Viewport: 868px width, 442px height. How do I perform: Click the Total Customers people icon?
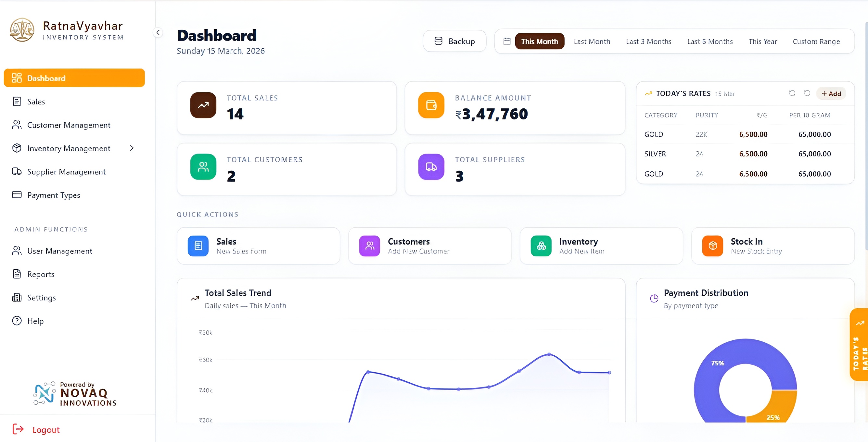click(x=203, y=166)
